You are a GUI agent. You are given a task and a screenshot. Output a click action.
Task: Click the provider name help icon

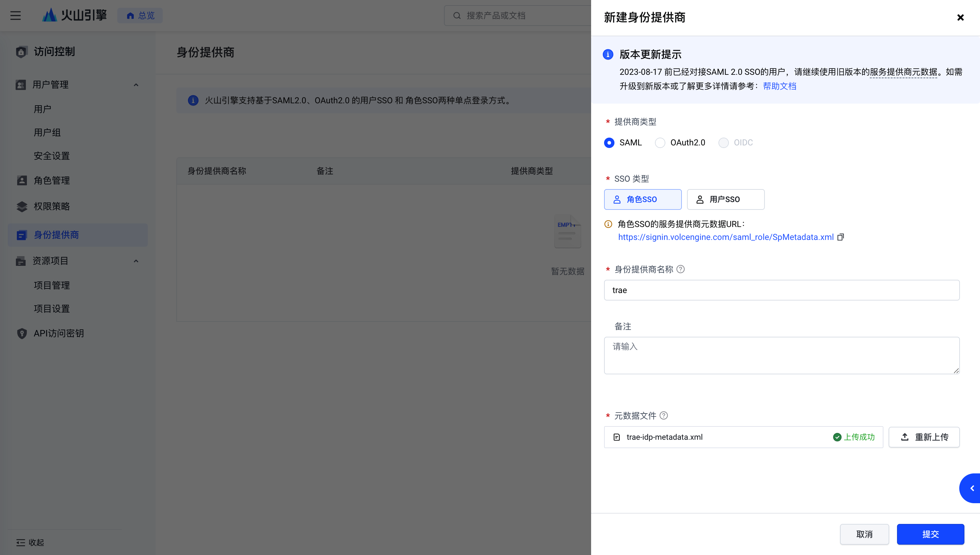tap(681, 269)
